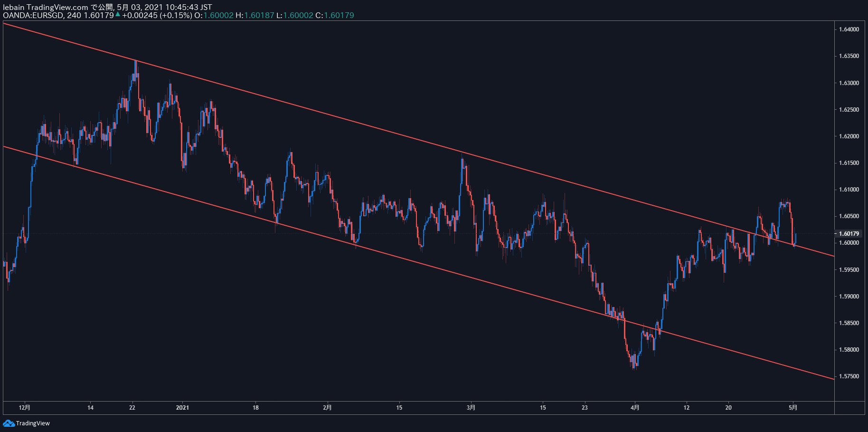This screenshot has height=432, width=868.
Task: Click the 23 date label on time axis
Action: [x=585, y=408]
